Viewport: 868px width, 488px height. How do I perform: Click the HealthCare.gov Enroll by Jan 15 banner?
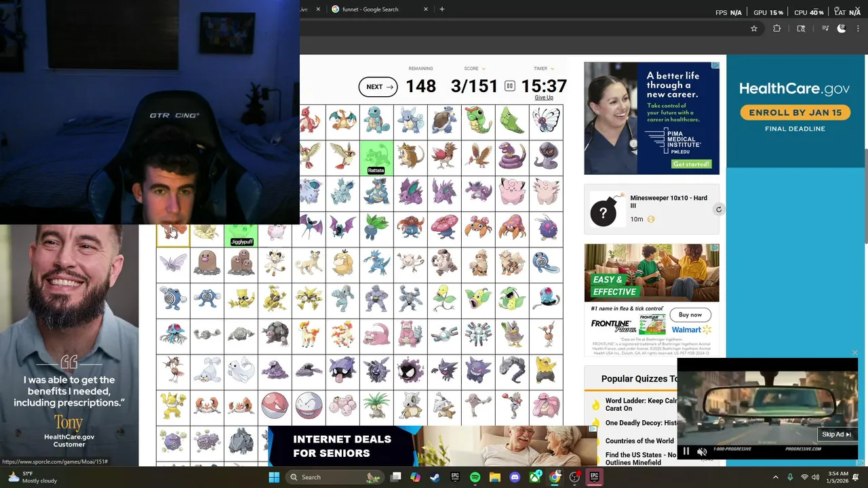coord(795,113)
